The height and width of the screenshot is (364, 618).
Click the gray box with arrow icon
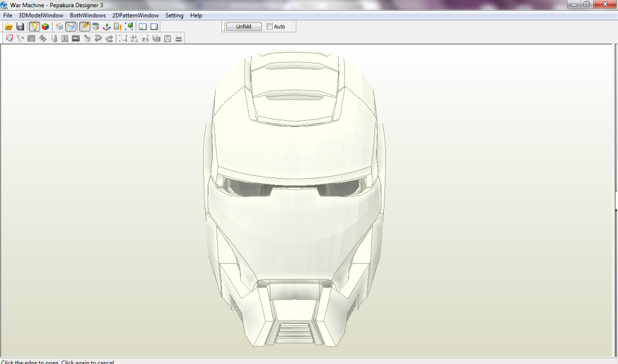tap(87, 39)
